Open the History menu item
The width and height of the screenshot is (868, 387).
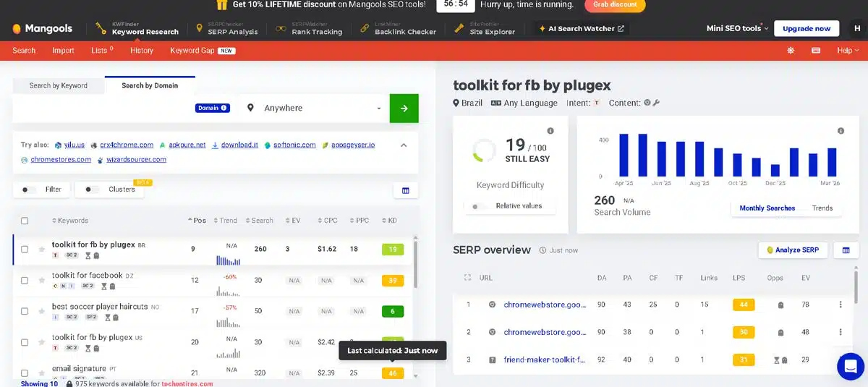(142, 51)
